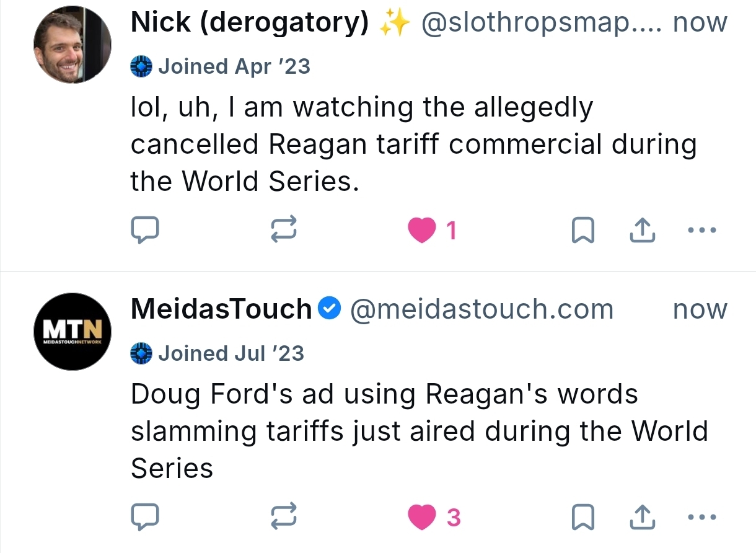Open more options on Nick's post

coord(702,231)
